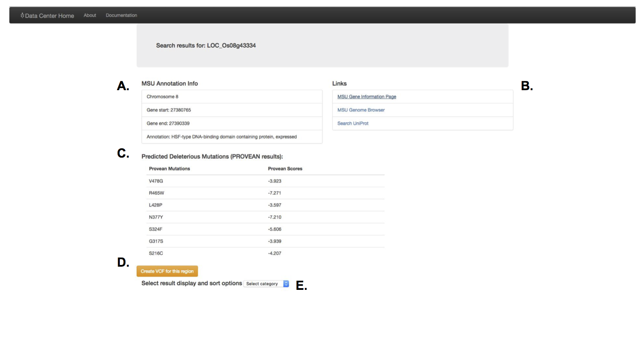The image size is (644, 362).
Task: Open MSU Genome Browser link
Action: coord(361,110)
